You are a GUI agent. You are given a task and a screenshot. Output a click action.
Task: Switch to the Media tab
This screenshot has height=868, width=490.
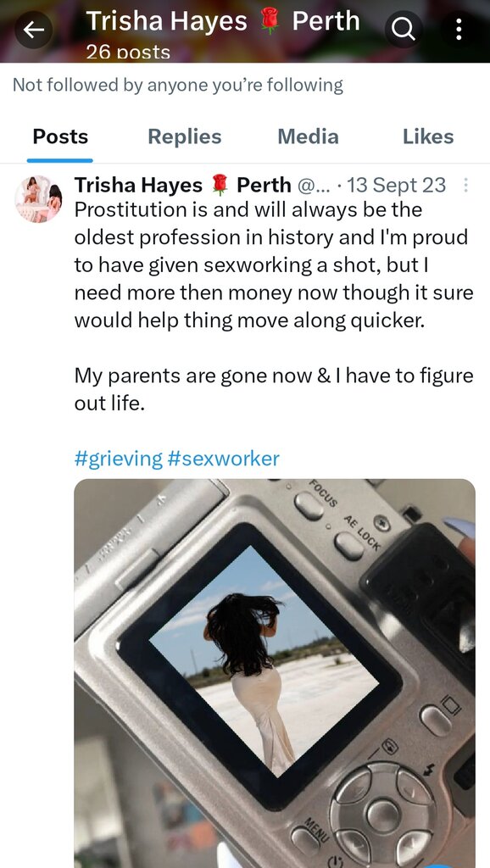pyautogui.click(x=308, y=136)
